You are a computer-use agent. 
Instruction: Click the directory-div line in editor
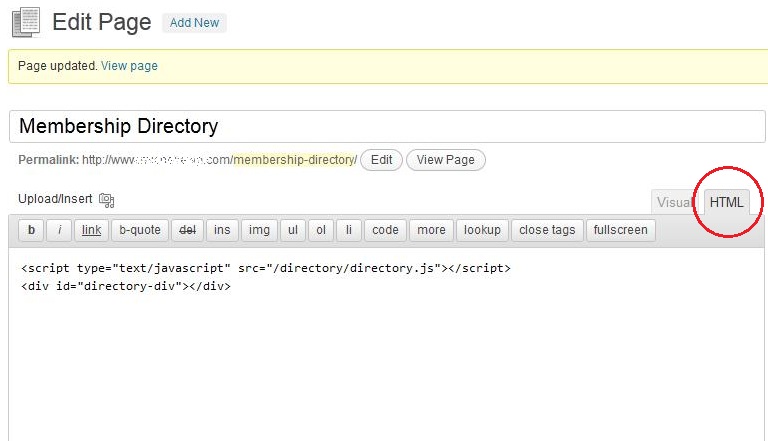[x=126, y=286]
